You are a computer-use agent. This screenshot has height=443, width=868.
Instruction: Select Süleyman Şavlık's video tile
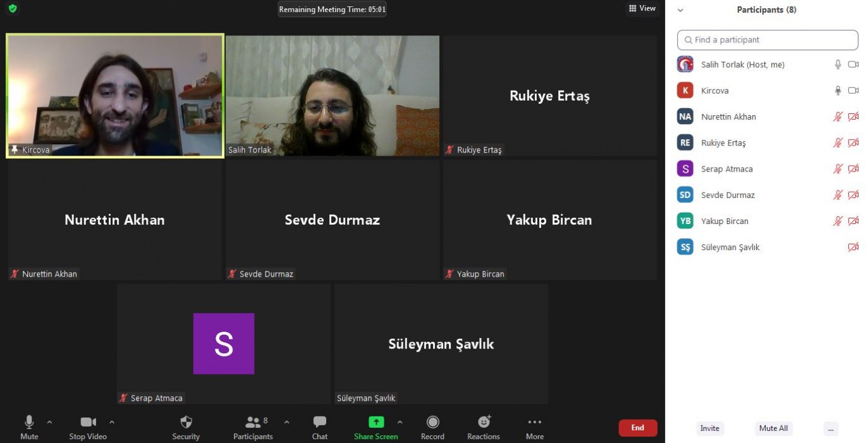point(441,344)
